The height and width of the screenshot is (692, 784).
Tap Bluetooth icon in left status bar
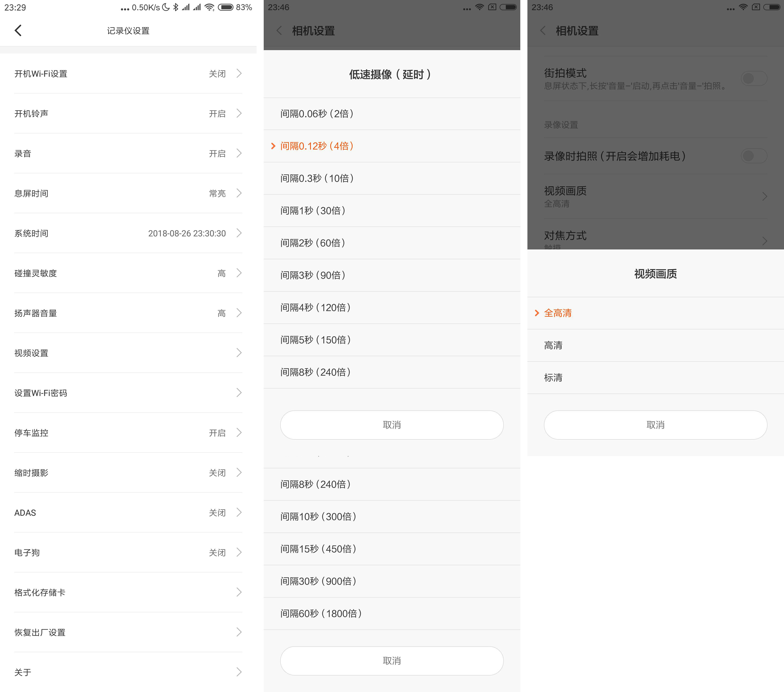pyautogui.click(x=176, y=7)
